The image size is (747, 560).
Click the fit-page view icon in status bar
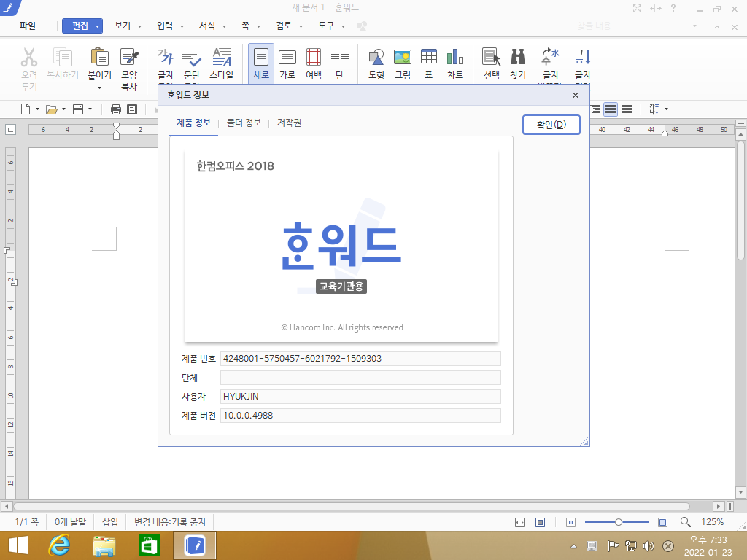click(x=541, y=522)
